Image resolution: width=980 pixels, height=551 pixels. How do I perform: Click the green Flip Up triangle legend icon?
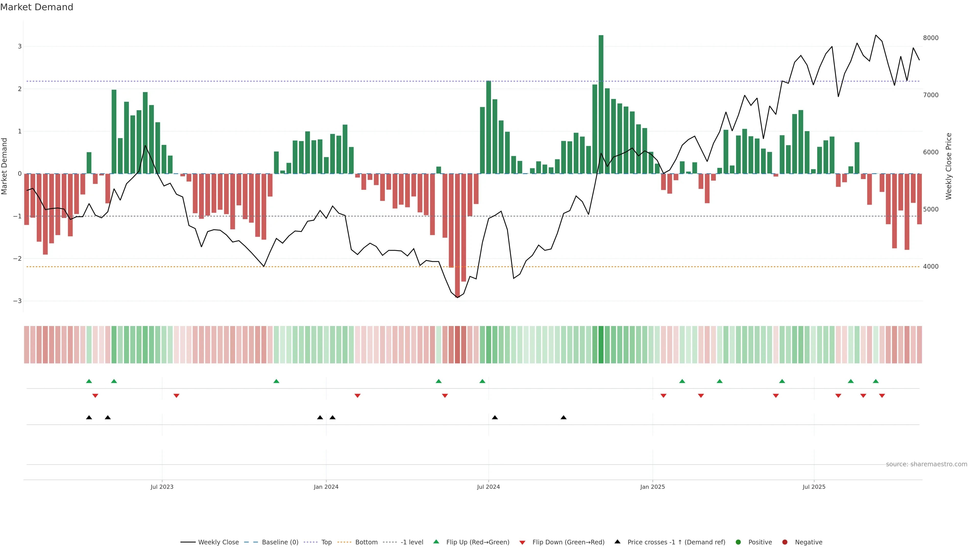pyautogui.click(x=436, y=542)
